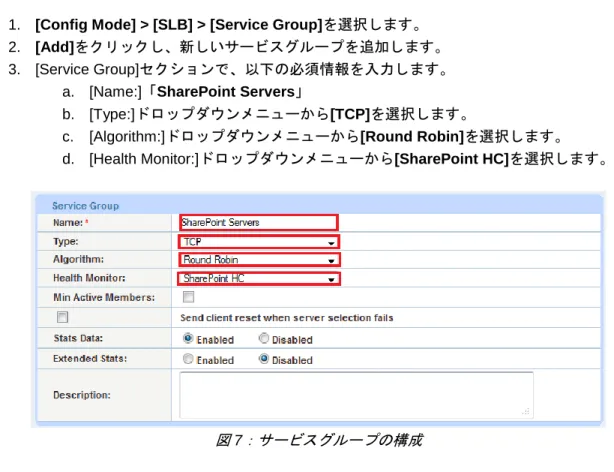Click step 1 text '[Config Mode] > [SLB] > [Service Group]'
The image size is (614, 472).
[179, 25]
